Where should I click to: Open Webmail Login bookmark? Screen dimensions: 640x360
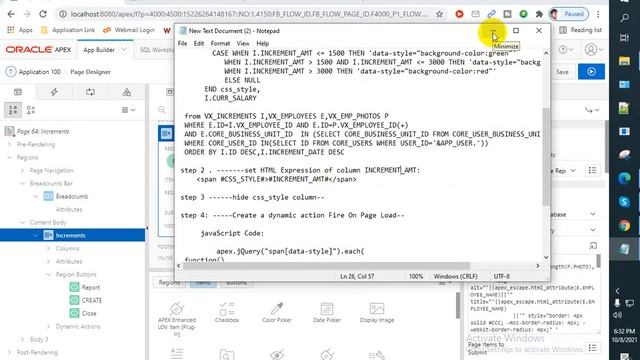(x=129, y=30)
